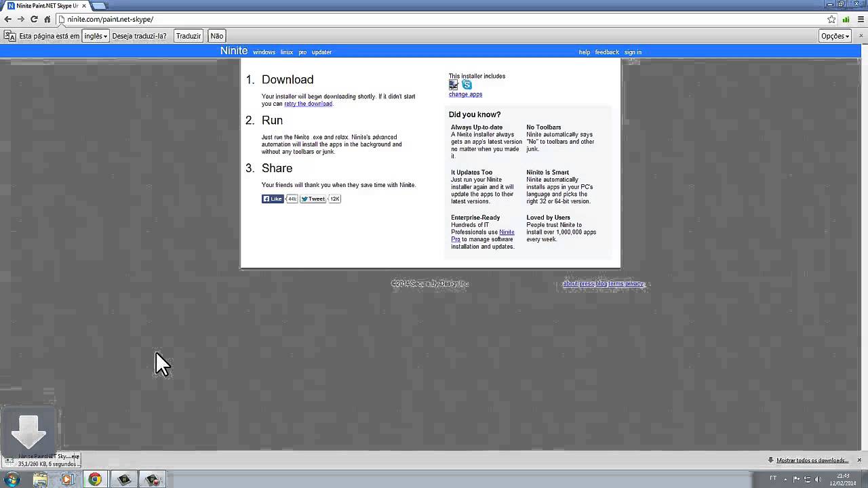Open the network icon in system tray
868x488 pixels.
pyautogui.click(x=808, y=479)
